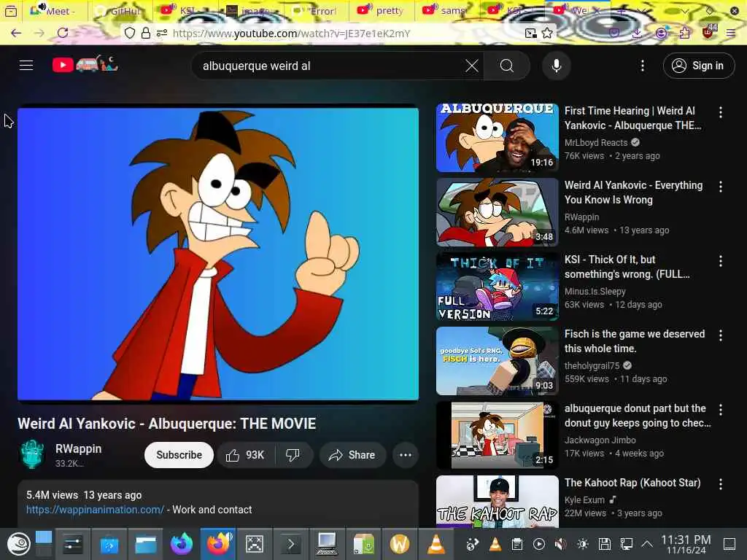747x560 pixels.
Task: Switch to the image browser tab
Action: pos(249,10)
